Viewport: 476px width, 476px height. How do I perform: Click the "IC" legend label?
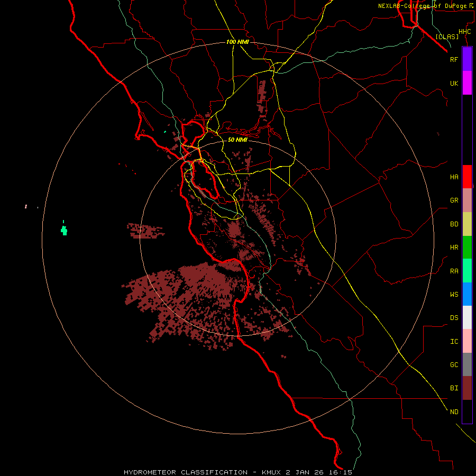click(x=454, y=341)
